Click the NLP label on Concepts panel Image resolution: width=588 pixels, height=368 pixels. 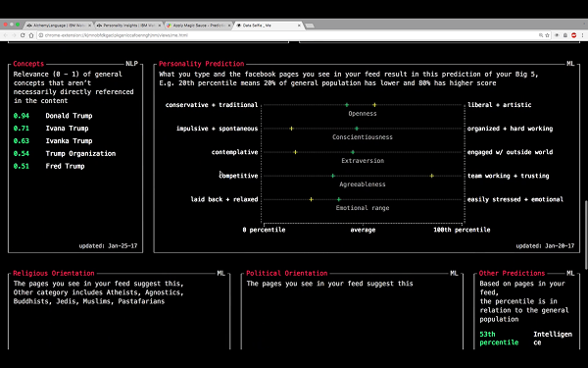coord(131,64)
